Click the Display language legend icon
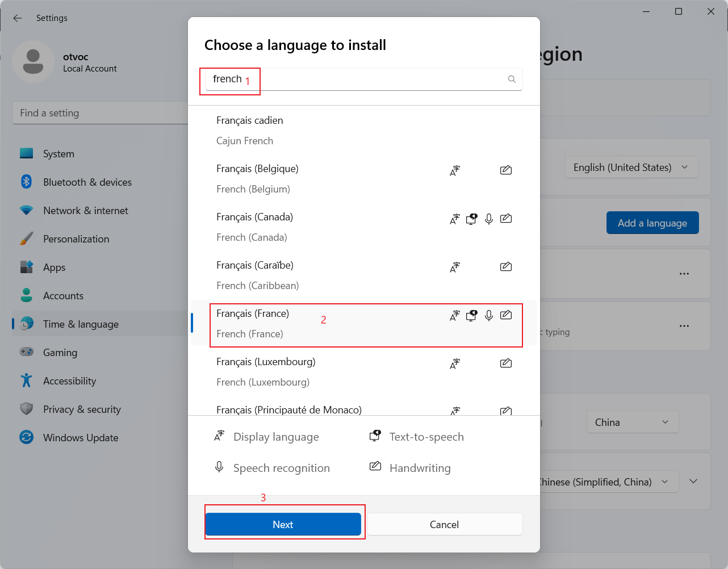The width and height of the screenshot is (728, 569). pyautogui.click(x=219, y=436)
